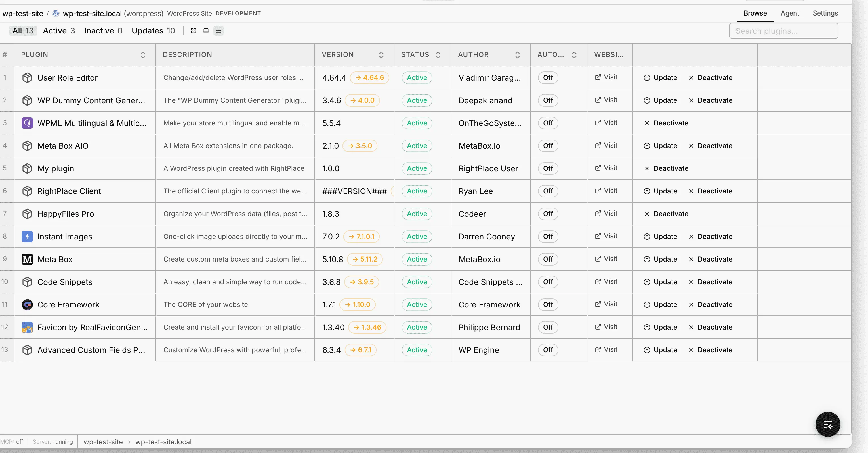Click the RightPlace Client package icon
The height and width of the screenshot is (453, 868).
click(x=27, y=191)
